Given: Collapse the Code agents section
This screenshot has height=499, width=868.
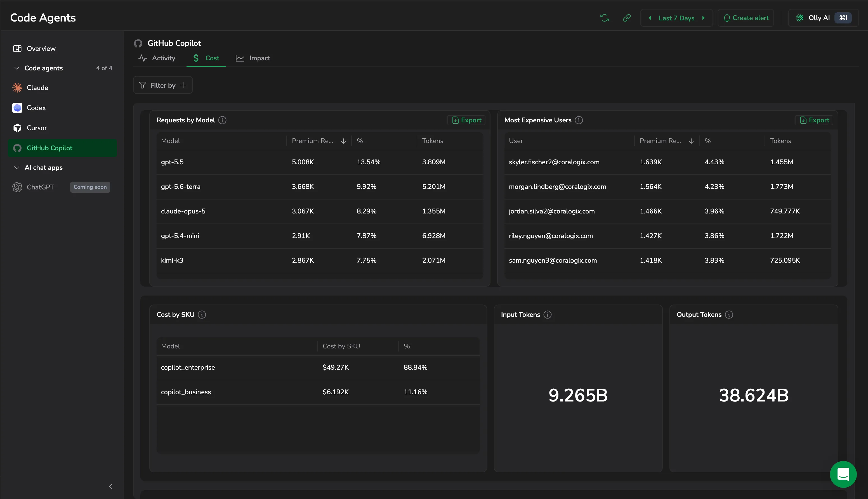Looking at the screenshot, I should click(x=16, y=68).
